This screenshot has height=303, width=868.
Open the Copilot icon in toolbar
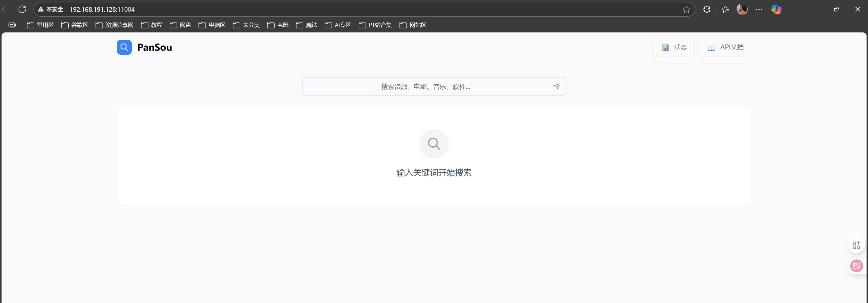pos(776,10)
